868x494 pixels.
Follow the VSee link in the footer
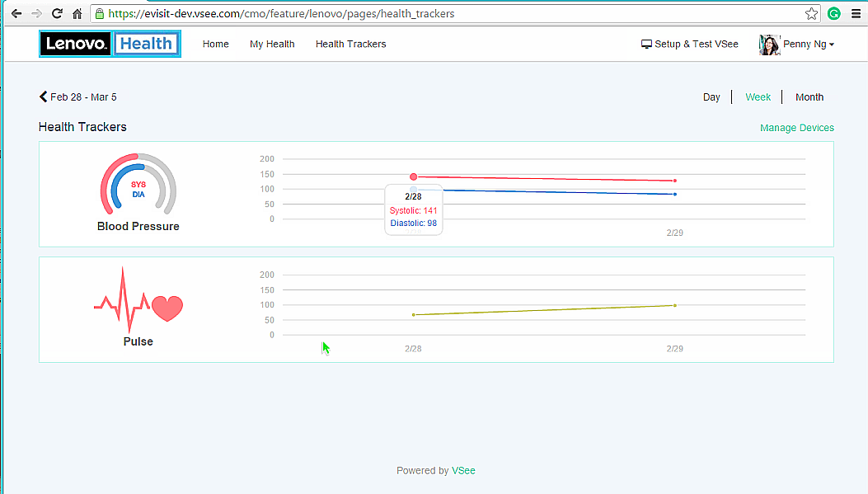[463, 470]
